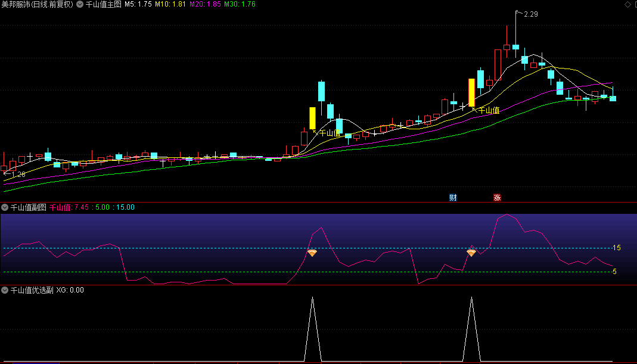Select the green M30 moving average label
Viewport: 637px width, 364px height.
tap(240, 4)
